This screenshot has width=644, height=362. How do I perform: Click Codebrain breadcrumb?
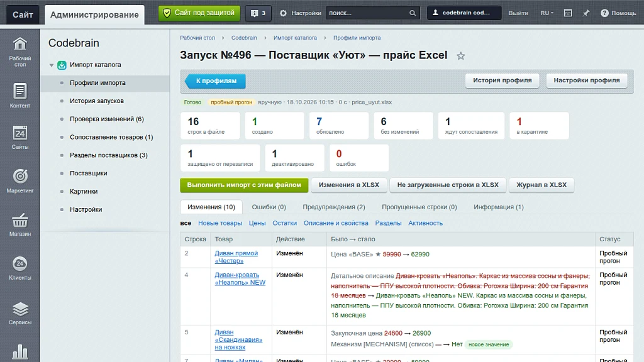[x=244, y=38]
